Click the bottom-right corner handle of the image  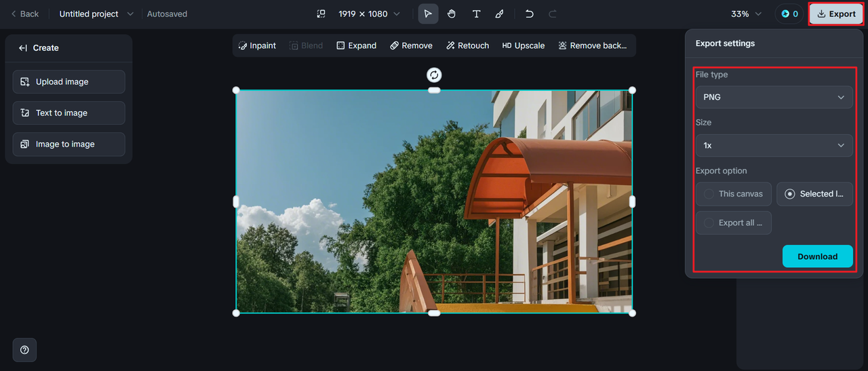[x=632, y=313]
